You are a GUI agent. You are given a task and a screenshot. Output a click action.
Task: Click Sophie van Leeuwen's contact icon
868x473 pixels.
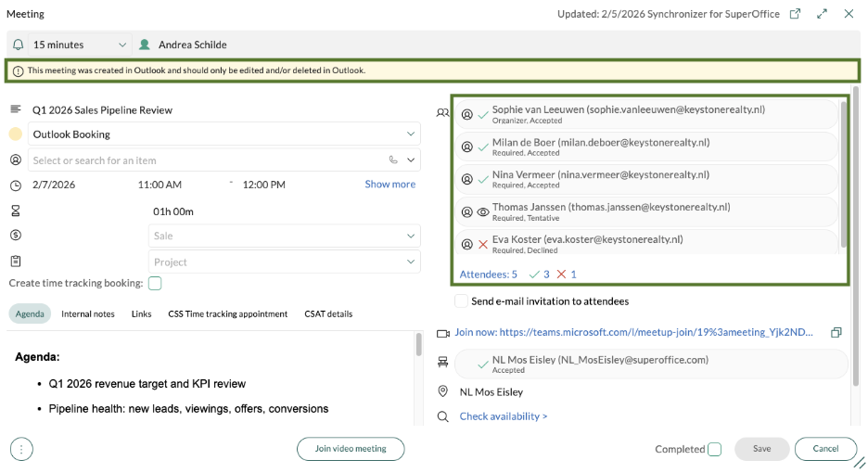pos(467,115)
